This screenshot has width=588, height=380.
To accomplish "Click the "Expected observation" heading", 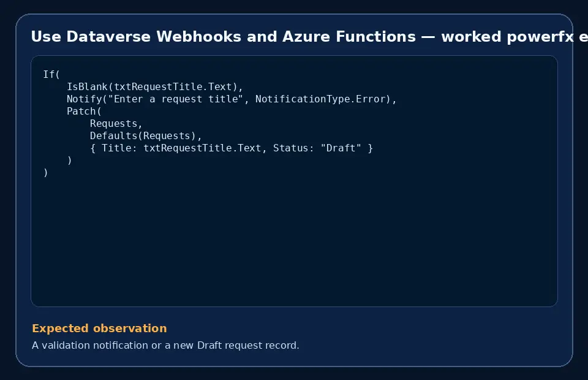I will point(99,329).
